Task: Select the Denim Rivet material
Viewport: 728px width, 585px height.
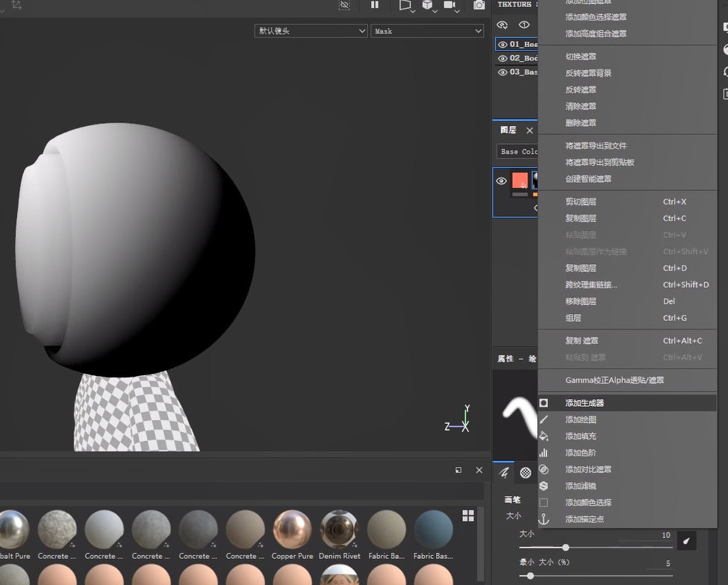Action: (x=340, y=535)
